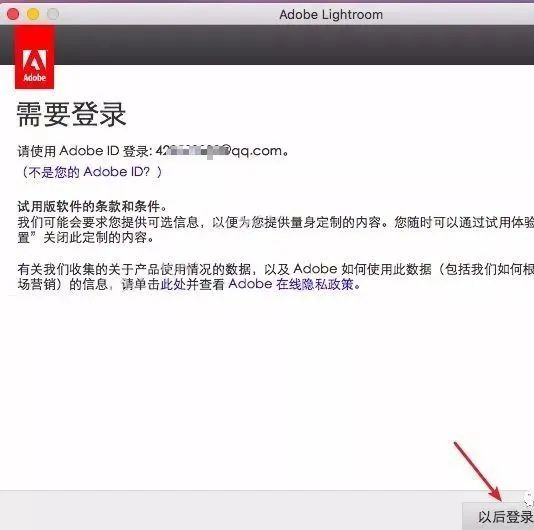Screen dimensions: 534x530
Task: Click the red arrow annotation
Action: [477, 471]
